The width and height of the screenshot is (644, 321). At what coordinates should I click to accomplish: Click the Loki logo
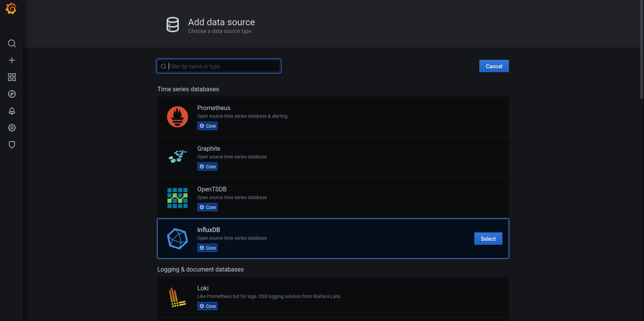[177, 297]
